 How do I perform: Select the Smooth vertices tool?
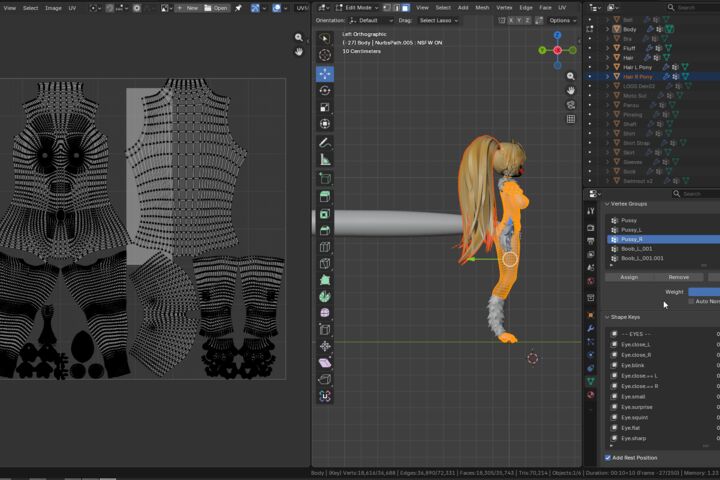pos(325,313)
